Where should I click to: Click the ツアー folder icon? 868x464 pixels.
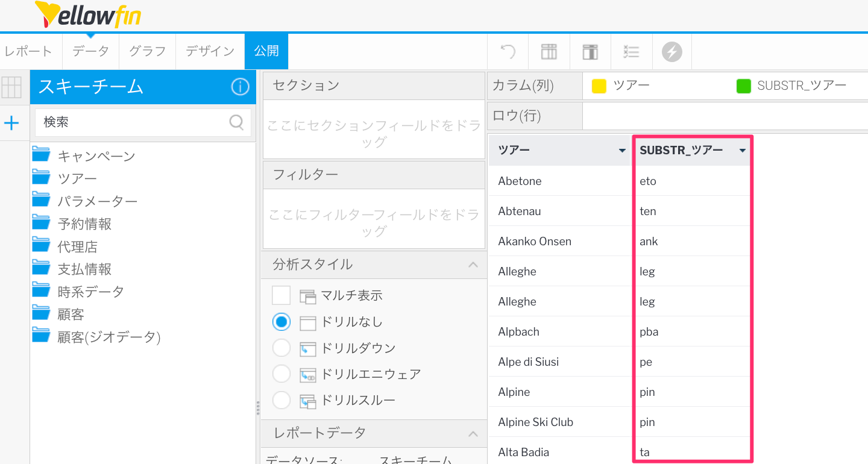41,177
